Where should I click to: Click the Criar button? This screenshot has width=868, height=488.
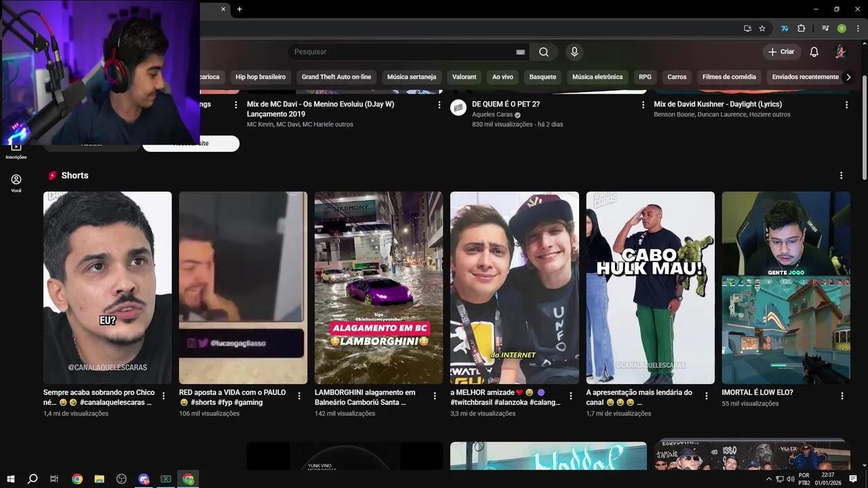click(781, 52)
